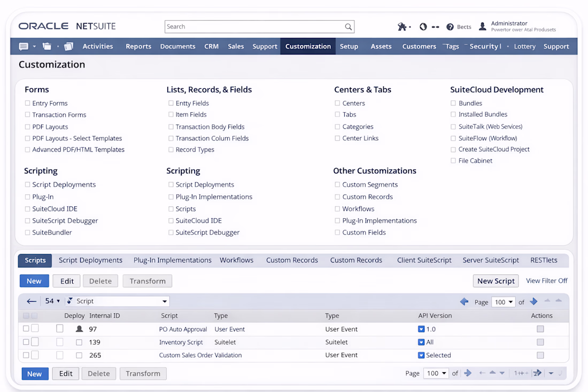Open the Administrator user profile icon
Viewport: 588px width, 392px height.
(x=482, y=26)
